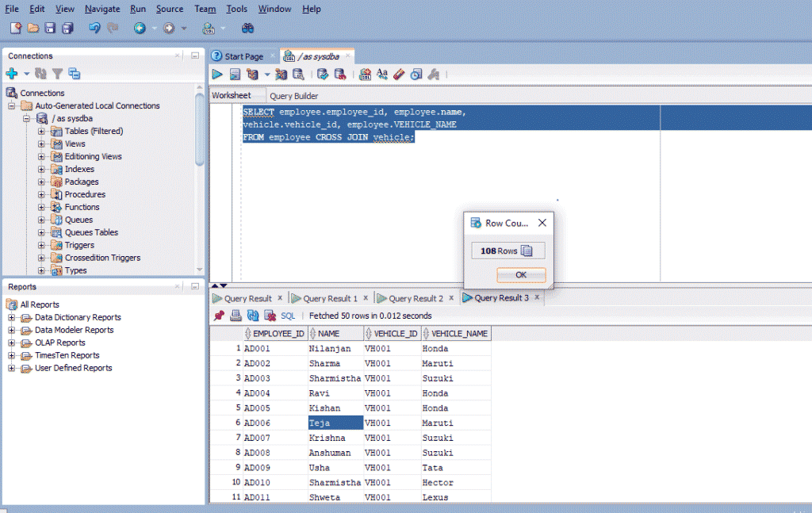Select the Queues Tables tree item
812x513 pixels.
click(x=91, y=232)
